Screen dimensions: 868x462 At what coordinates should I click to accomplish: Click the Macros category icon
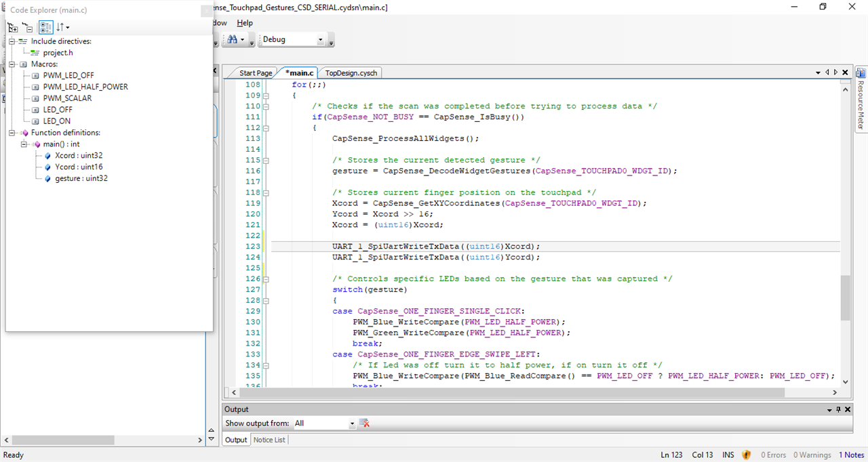pos(23,64)
